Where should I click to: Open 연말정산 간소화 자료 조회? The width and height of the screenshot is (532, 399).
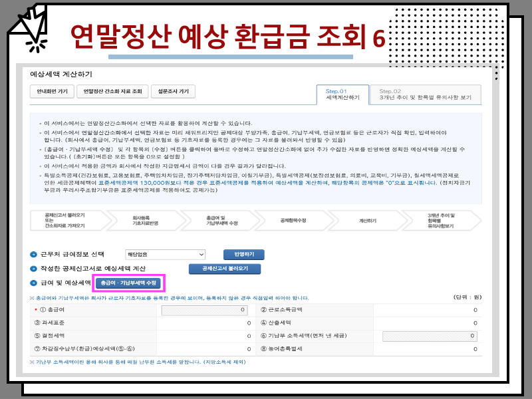coord(112,91)
